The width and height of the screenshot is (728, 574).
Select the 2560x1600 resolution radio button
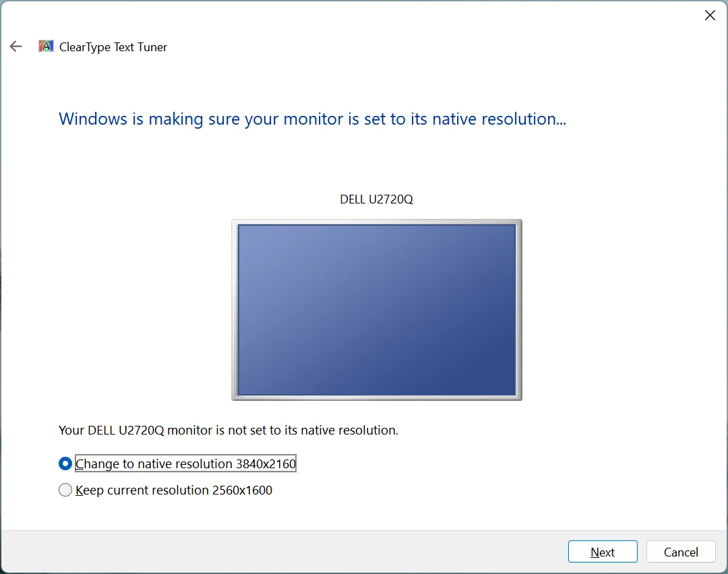pos(65,490)
